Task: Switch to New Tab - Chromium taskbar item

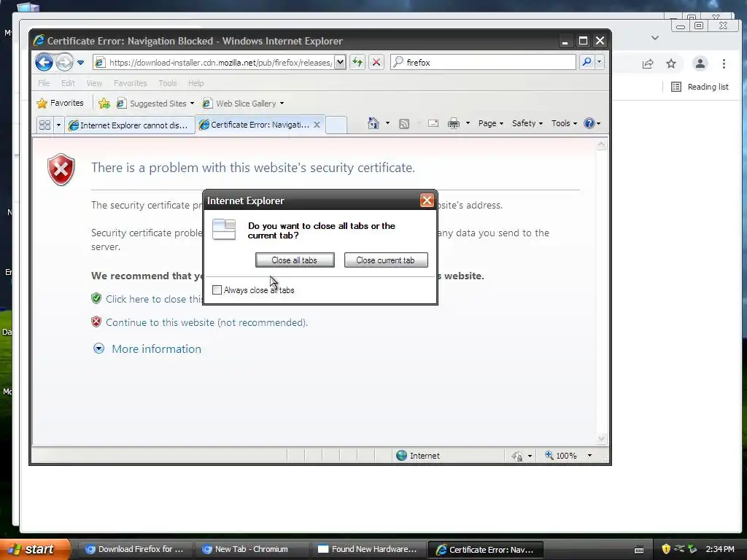Action: click(252, 549)
